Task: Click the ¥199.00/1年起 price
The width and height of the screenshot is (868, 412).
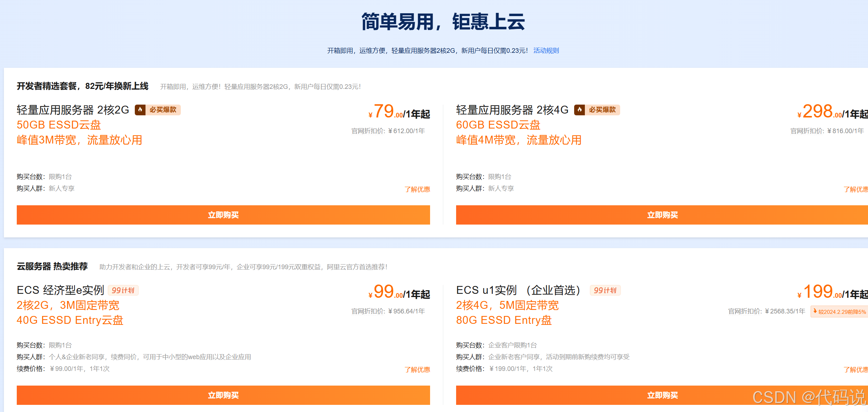Action: [833, 292]
